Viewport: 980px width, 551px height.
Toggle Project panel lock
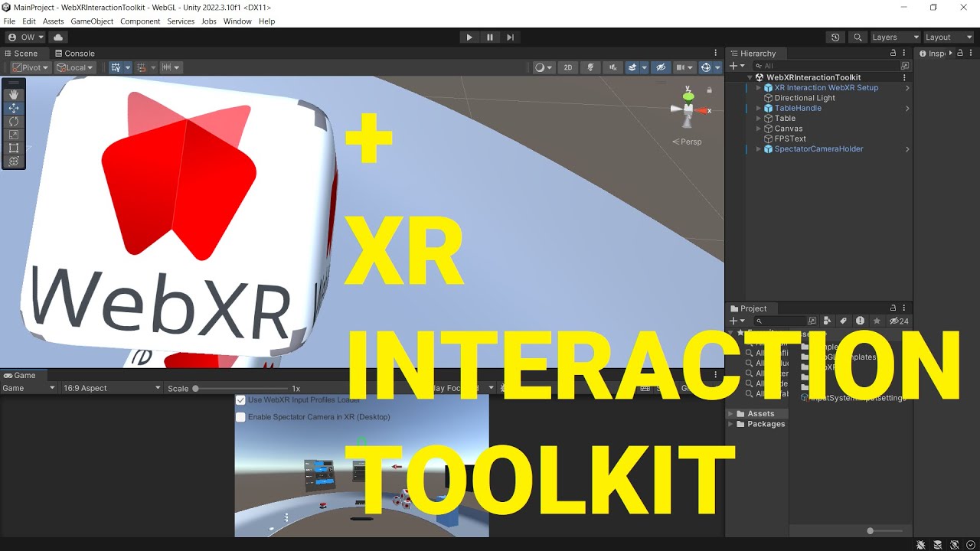pyautogui.click(x=893, y=308)
